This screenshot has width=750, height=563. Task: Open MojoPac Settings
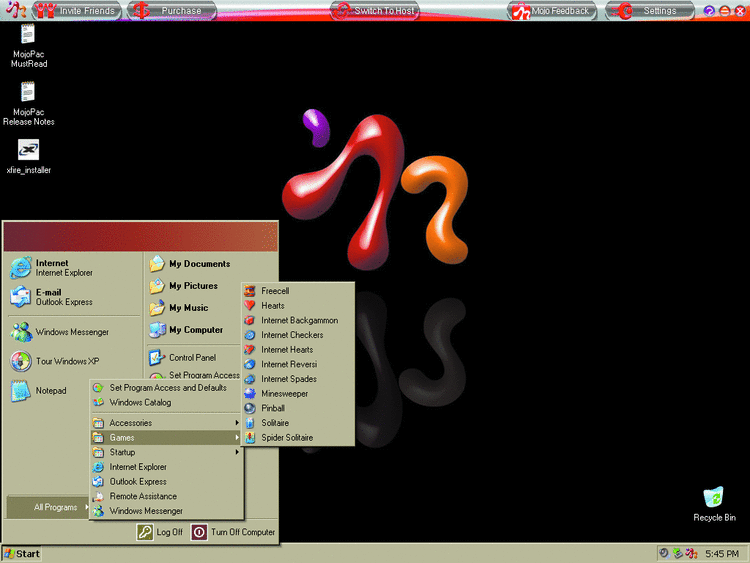(650, 11)
